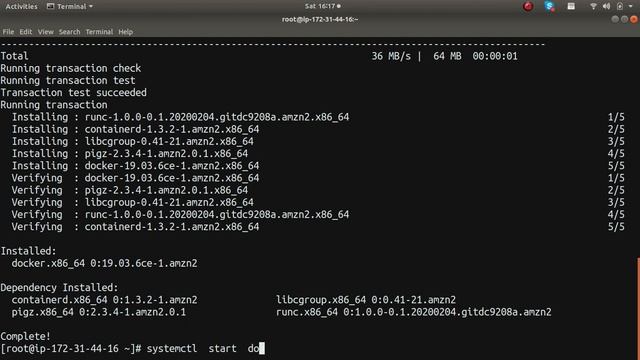Click the '36 MB/s' download speed

coord(391,56)
